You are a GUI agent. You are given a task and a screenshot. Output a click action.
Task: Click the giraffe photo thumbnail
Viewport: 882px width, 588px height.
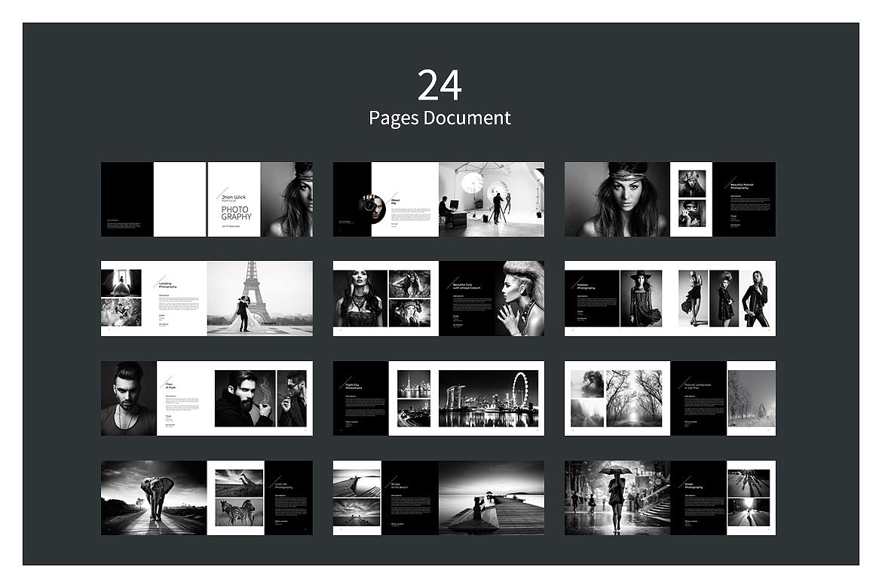click(x=239, y=482)
